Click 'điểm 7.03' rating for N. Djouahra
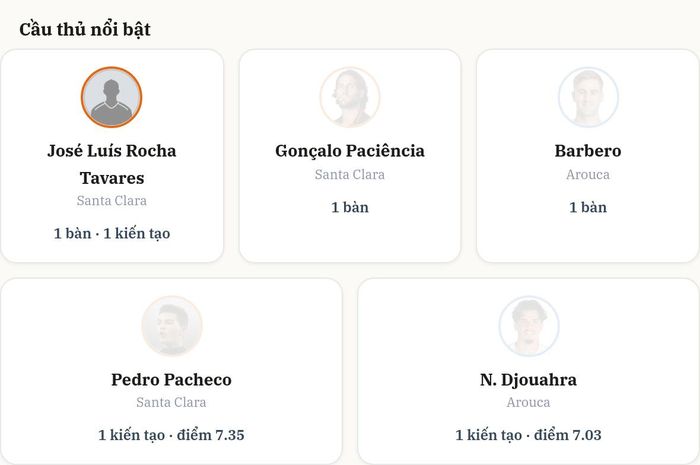This screenshot has height=465, width=700. pyautogui.click(x=568, y=435)
